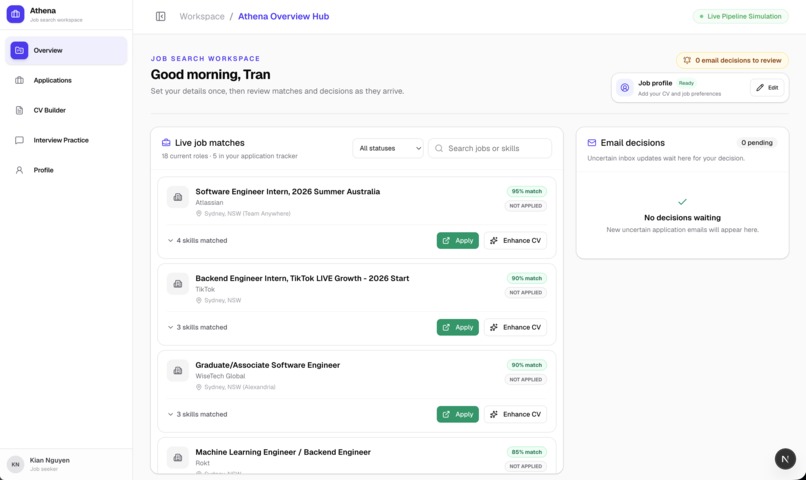
Task: Click the Email decisions envelope icon
Action: [592, 142]
